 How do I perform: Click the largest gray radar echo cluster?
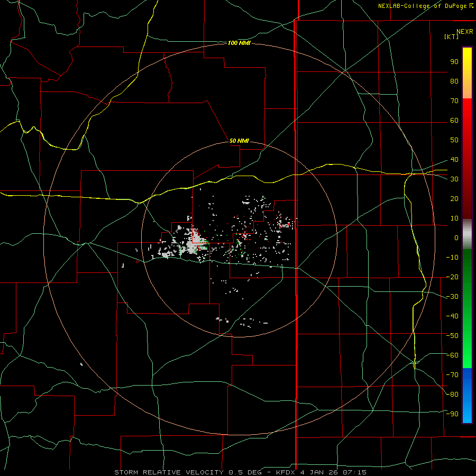point(193,243)
